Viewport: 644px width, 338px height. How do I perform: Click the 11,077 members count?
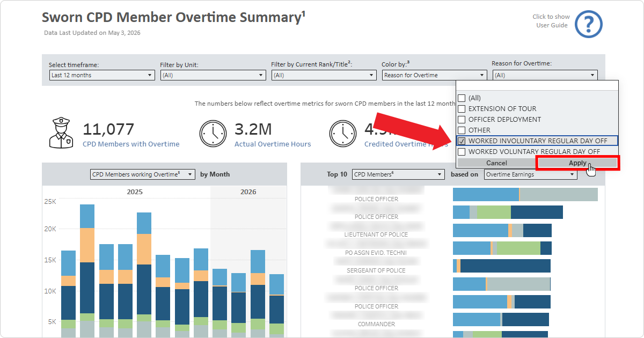[108, 129]
